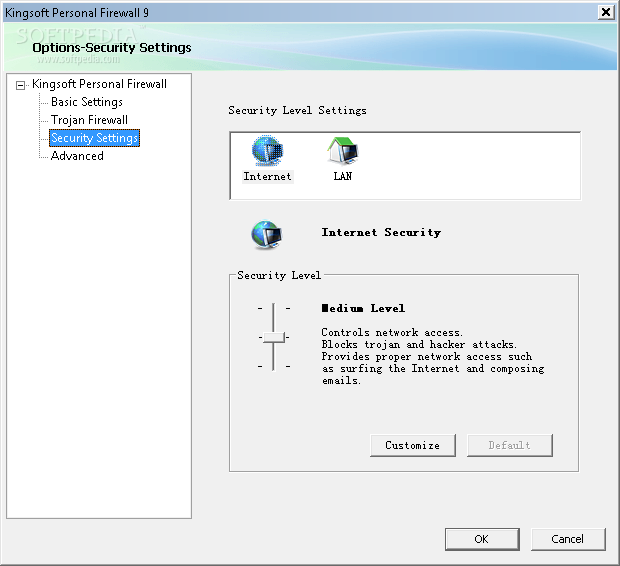Viewport: 620px width, 566px height.
Task: Select the Internet zone globe icon
Action: (x=267, y=151)
